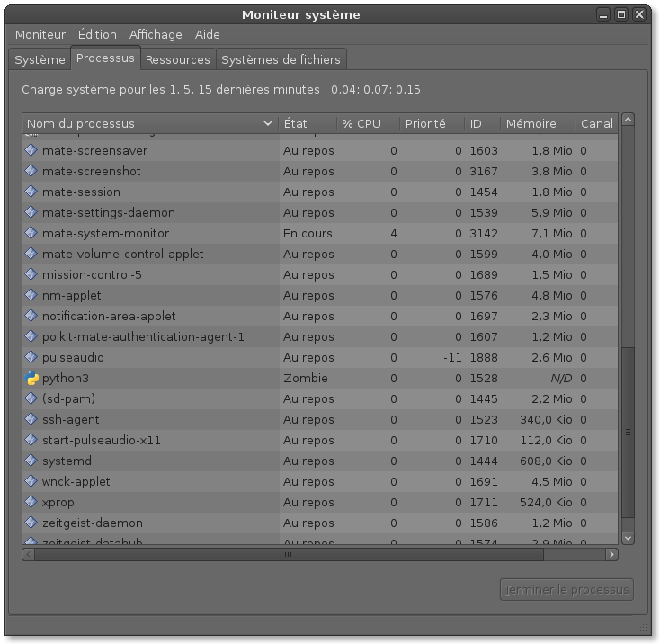Click the polkit-mate-authentication-agent-1 icon
This screenshot has width=660, height=644.
click(31, 336)
